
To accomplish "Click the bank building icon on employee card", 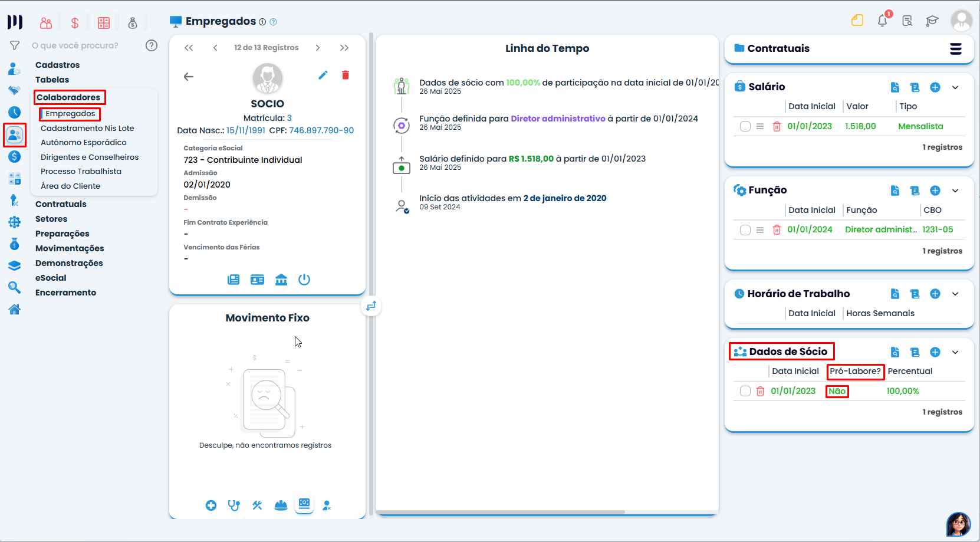I will (x=281, y=280).
